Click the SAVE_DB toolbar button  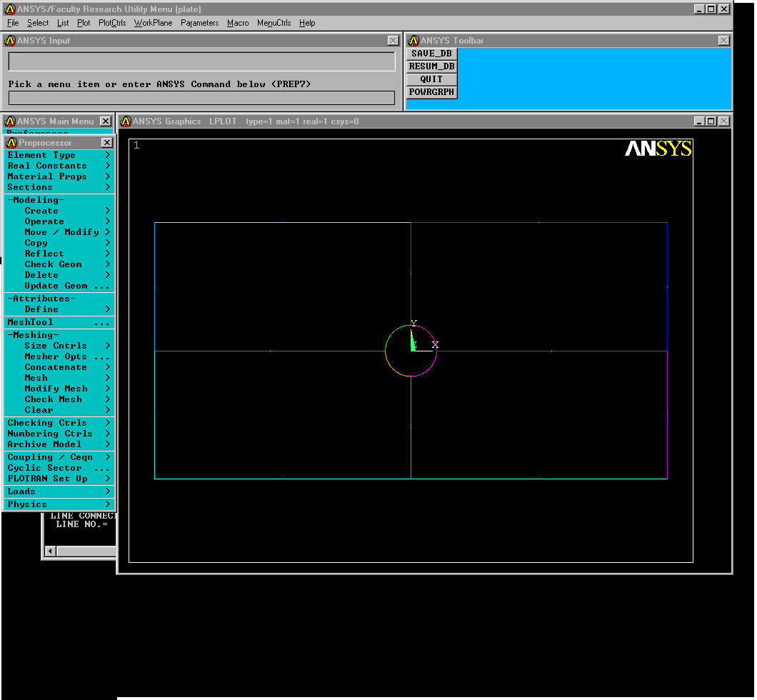431,54
